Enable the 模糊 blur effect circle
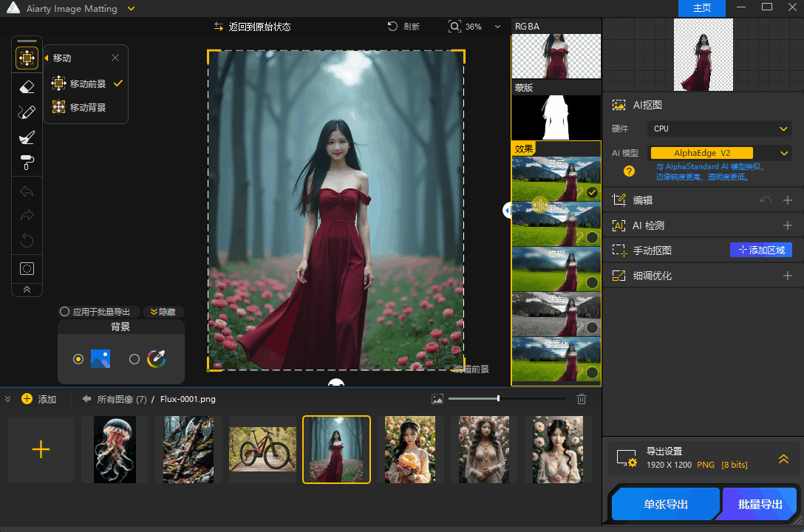The height and width of the screenshot is (532, 804). (x=592, y=282)
